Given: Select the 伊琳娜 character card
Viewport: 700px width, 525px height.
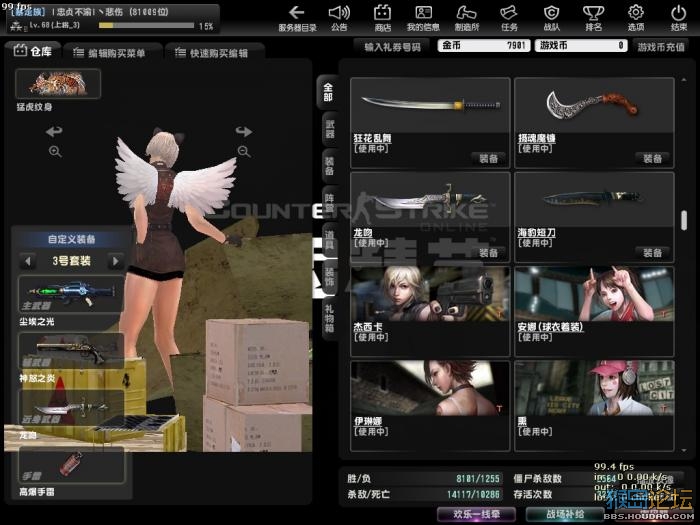Looking at the screenshot, I should (x=430, y=405).
